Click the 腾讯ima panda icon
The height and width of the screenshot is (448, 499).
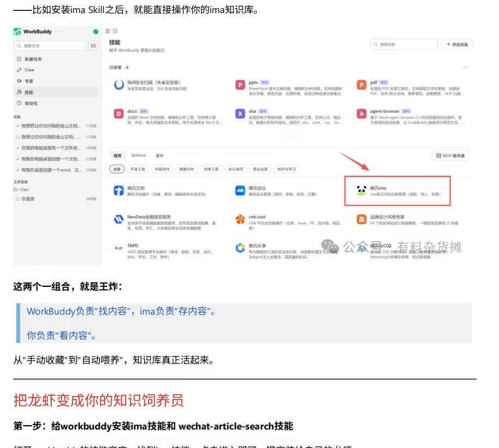[361, 191]
